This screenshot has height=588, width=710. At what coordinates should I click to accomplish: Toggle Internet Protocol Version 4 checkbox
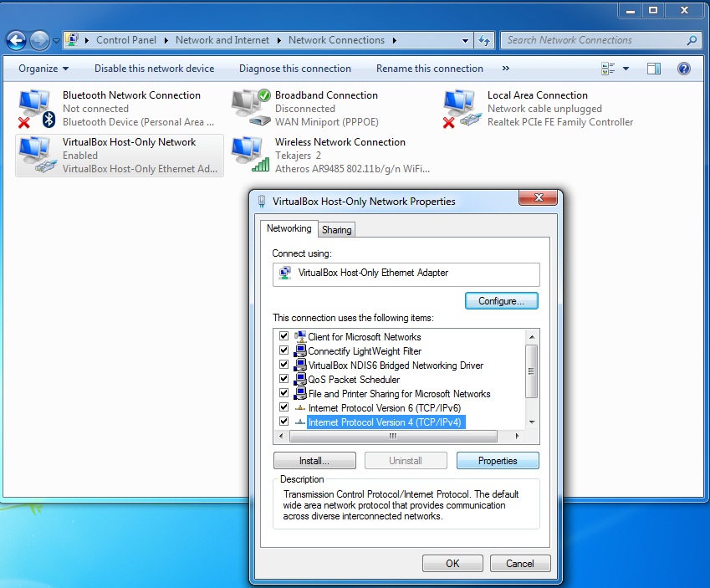tap(283, 422)
